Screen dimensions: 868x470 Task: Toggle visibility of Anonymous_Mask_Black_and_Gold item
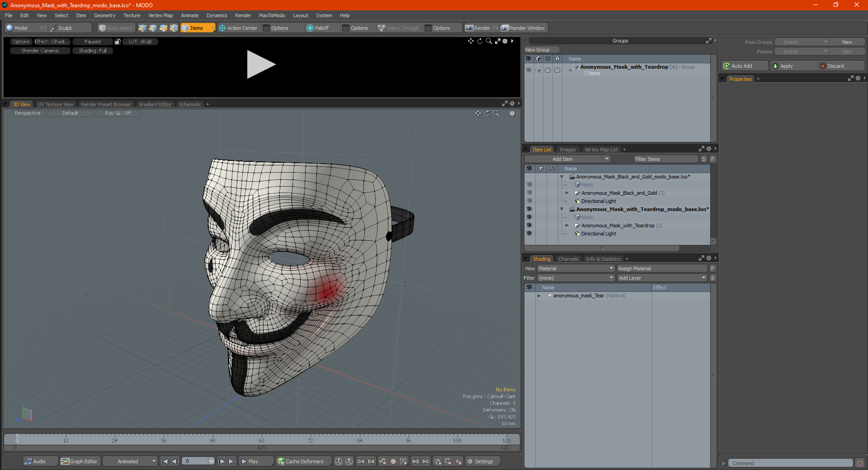pyautogui.click(x=529, y=193)
